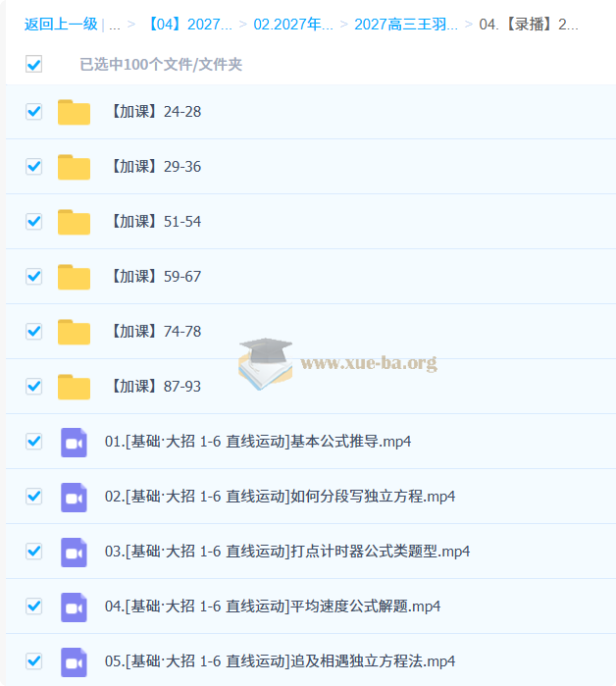Viewport: 616px width, 686px height.
Task: Uncheck 03.打点计时器公式类题型.mp4 checkbox
Action: [33, 552]
